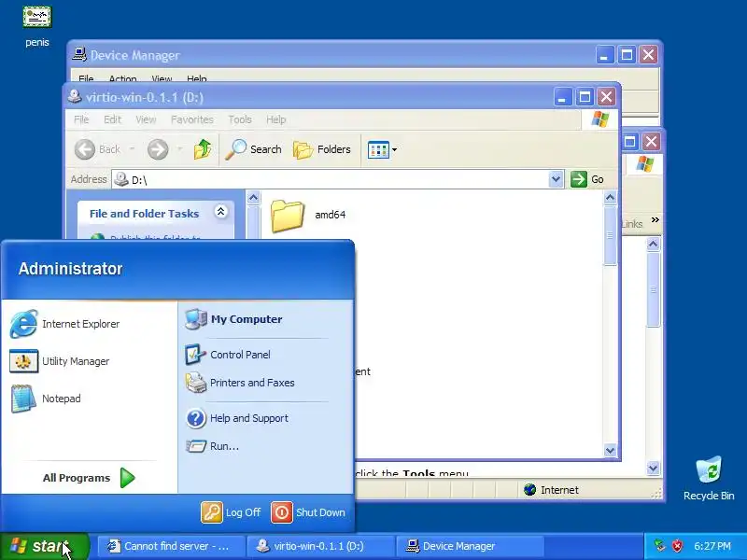Click the Search toolbar button
Viewport: 747px width, 560px height.
pyautogui.click(x=253, y=149)
